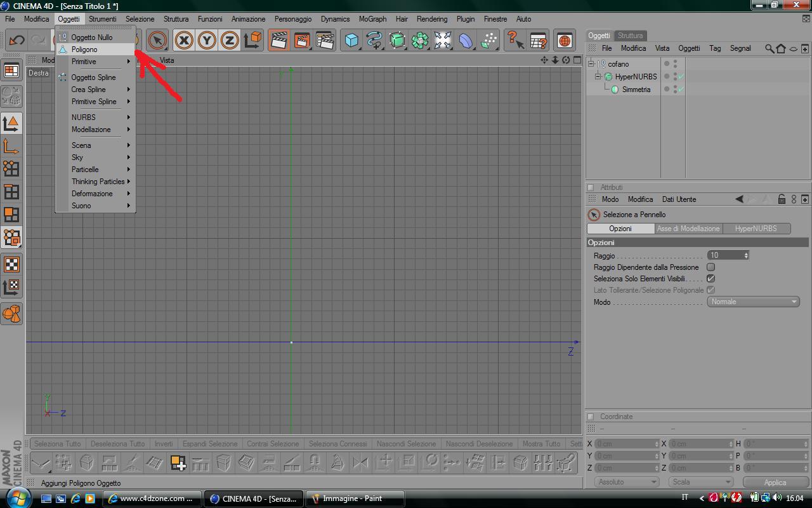Select the Object Axis tool

[x=11, y=146]
